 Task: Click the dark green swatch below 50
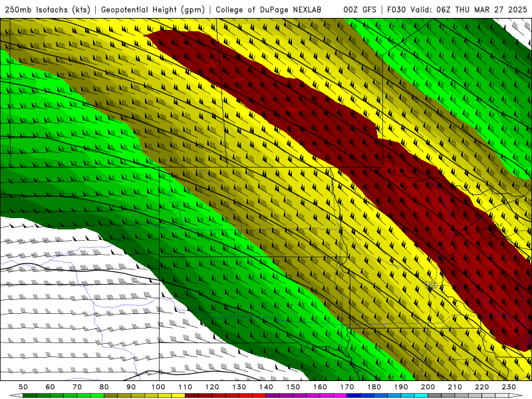tap(29, 396)
